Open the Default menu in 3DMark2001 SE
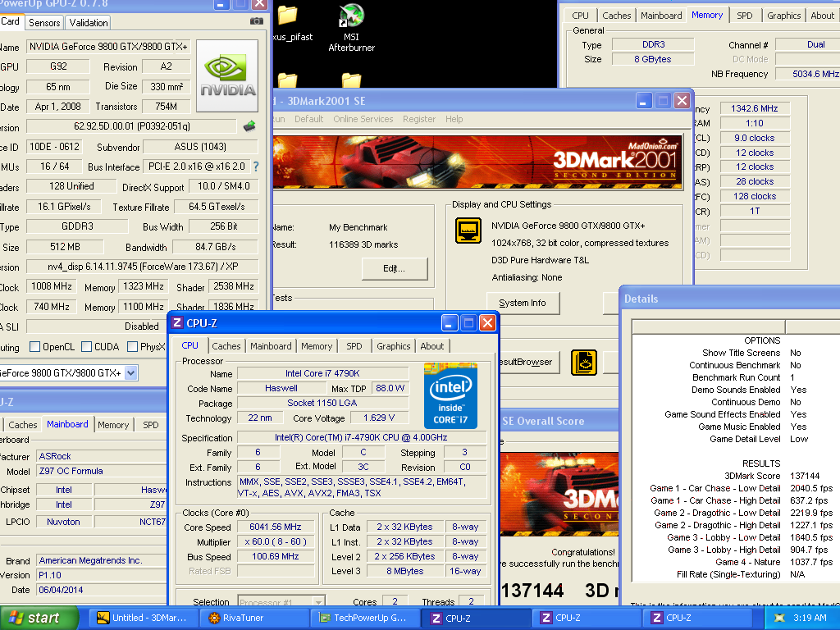 click(308, 119)
